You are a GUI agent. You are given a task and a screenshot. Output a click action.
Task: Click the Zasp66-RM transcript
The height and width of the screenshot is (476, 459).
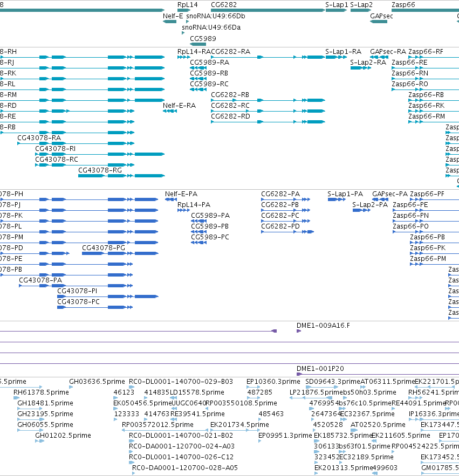(x=434, y=122)
